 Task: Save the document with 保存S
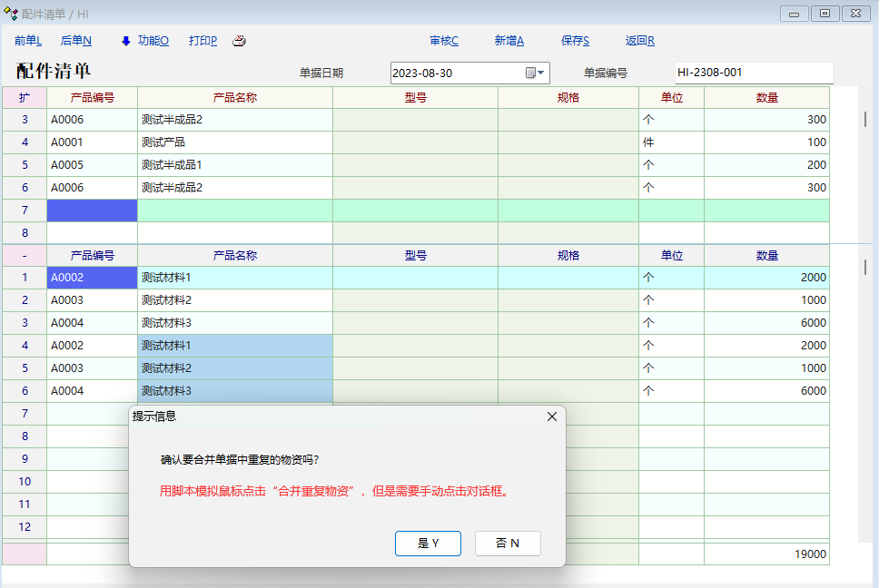[575, 41]
